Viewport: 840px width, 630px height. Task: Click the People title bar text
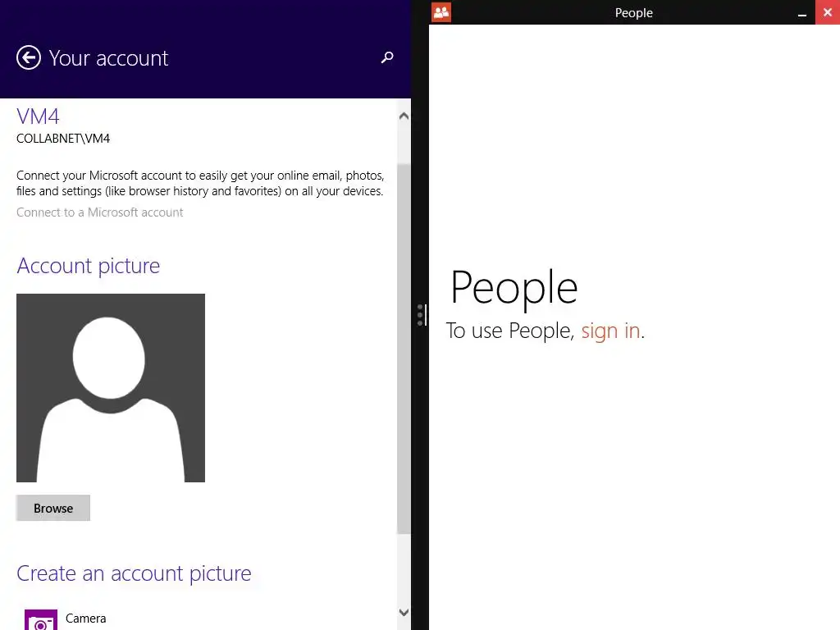pos(634,13)
